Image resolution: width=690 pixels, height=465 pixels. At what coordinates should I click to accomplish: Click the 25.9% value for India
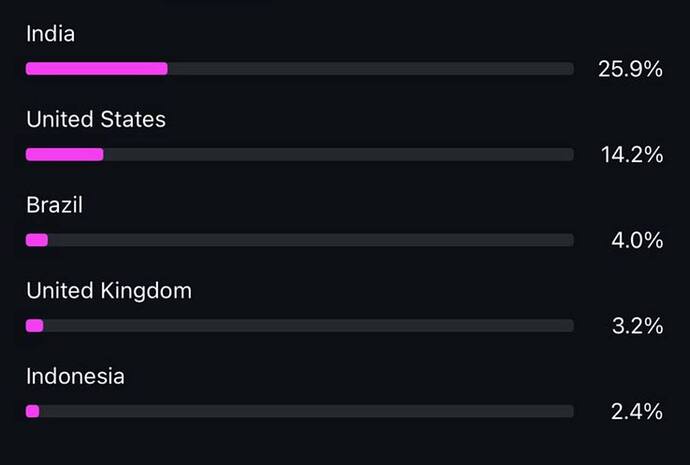(630, 70)
